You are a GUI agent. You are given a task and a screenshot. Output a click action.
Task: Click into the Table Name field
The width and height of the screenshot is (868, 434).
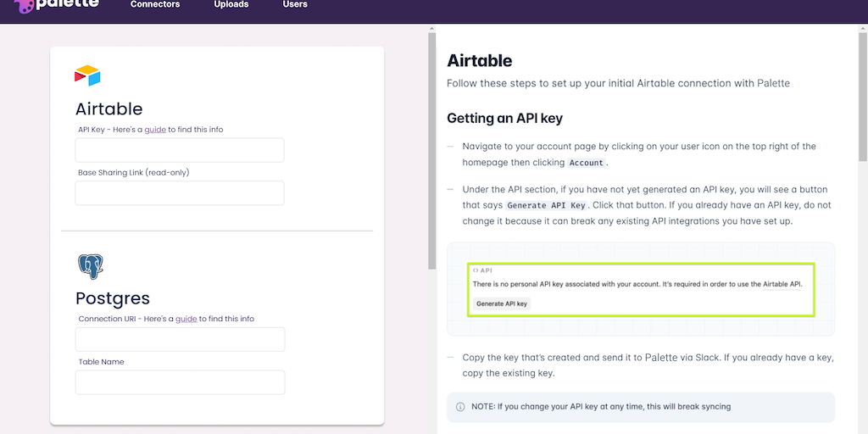tap(180, 382)
